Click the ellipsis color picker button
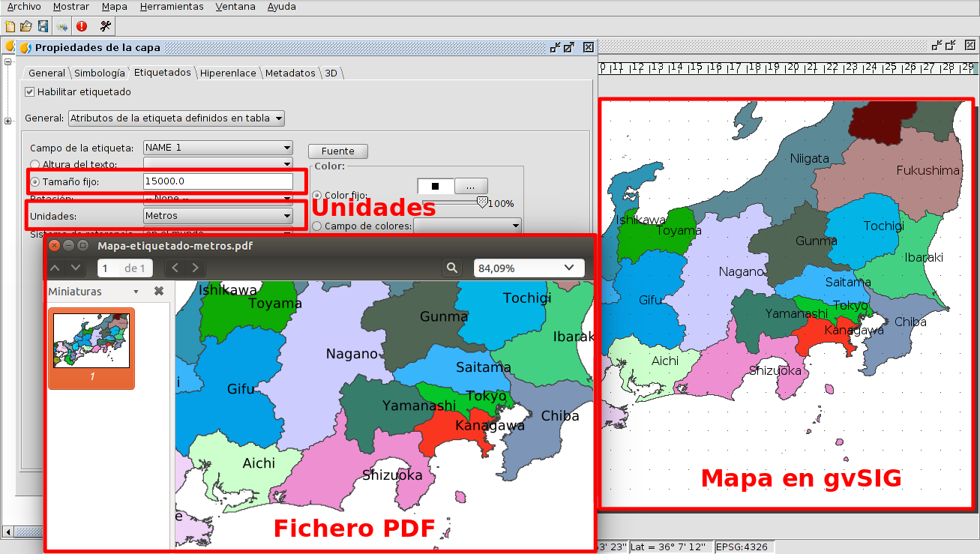The image size is (980, 554). (x=471, y=185)
